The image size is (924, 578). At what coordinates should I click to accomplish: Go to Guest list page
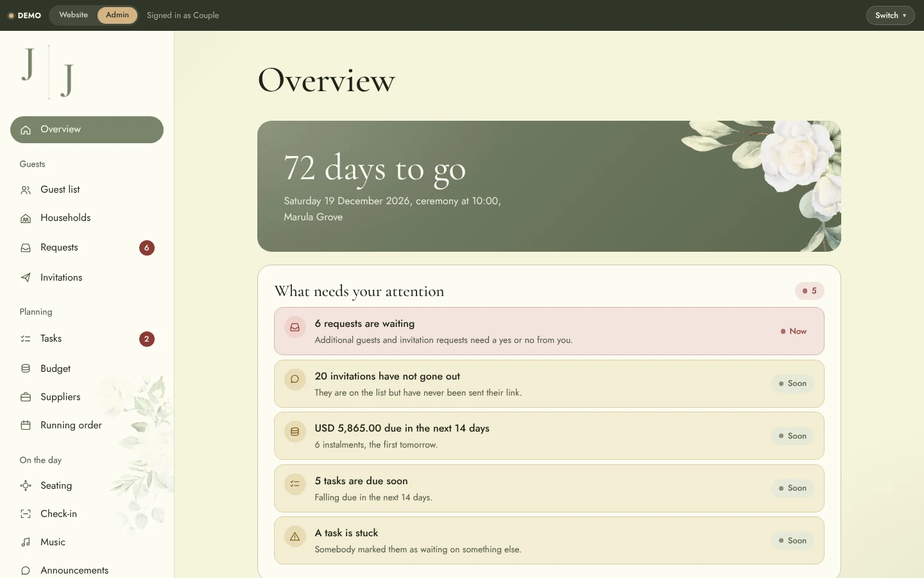pos(87,190)
